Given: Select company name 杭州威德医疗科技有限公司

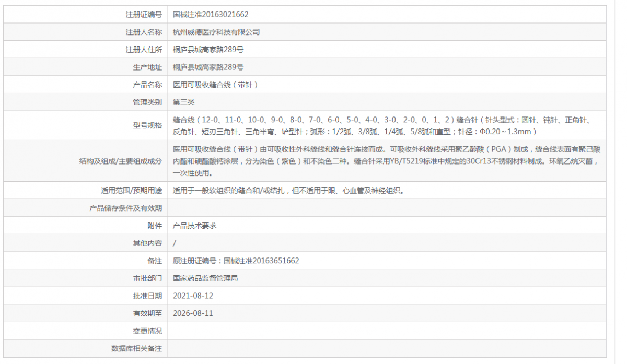Looking at the screenshot, I should [216, 32].
